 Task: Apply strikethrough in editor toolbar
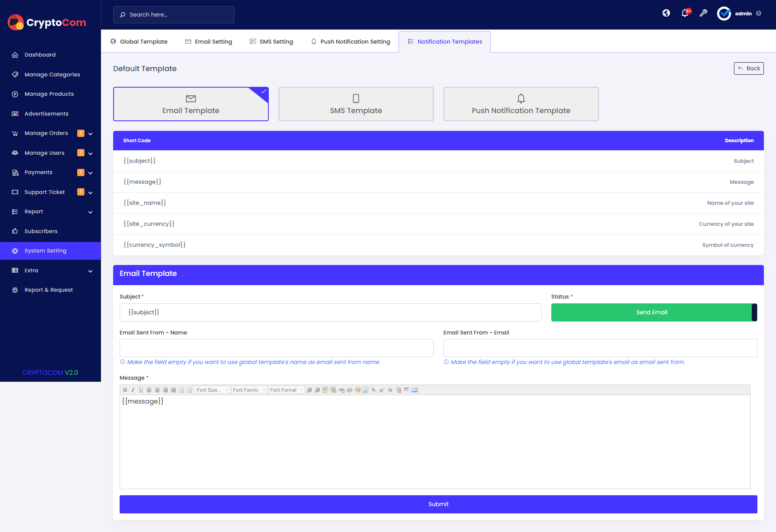[390, 390]
